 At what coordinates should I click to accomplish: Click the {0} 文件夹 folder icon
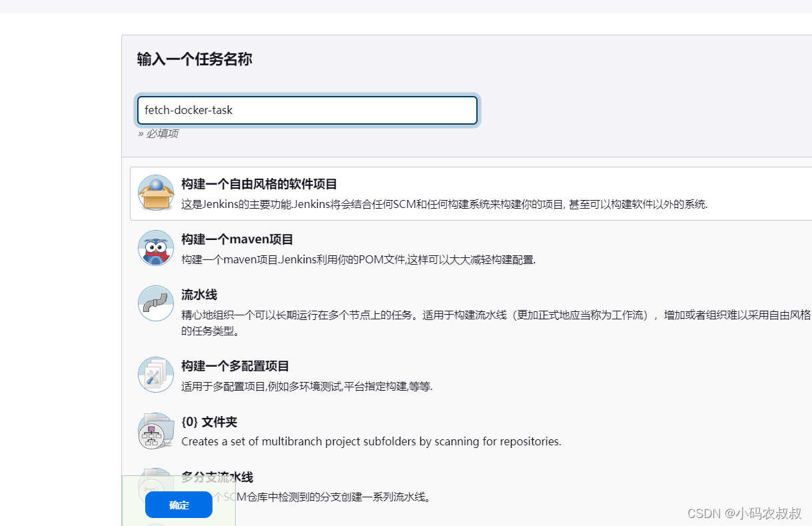(156, 431)
